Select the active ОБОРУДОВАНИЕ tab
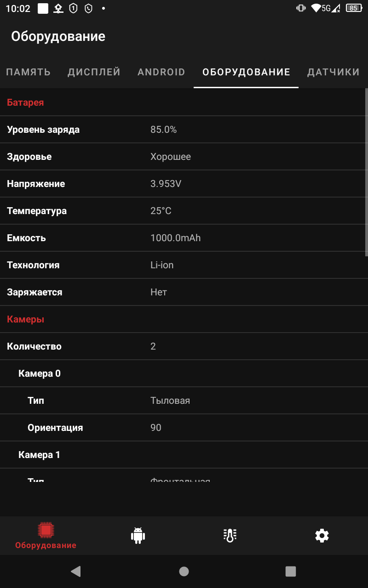 pos(246,72)
